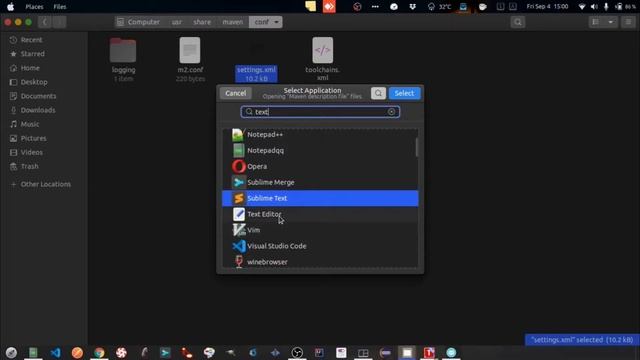Open Pictures in the sidebar
Screen dimensions: 640x360
point(33,138)
